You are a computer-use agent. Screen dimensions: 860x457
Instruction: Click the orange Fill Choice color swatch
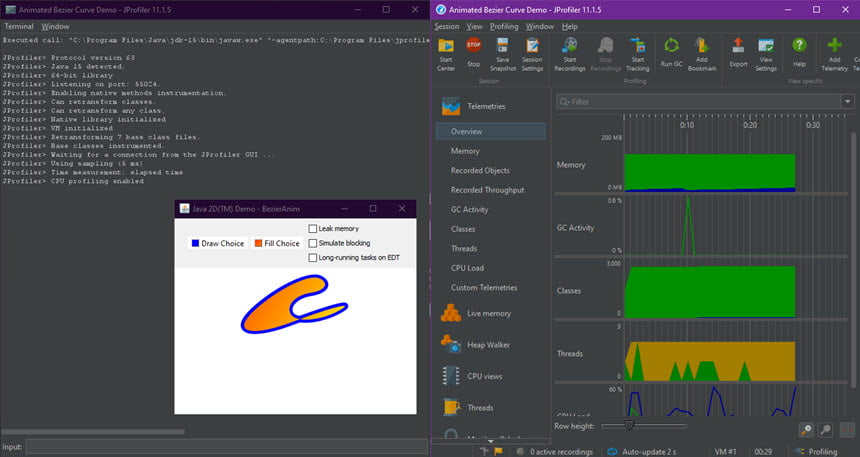pos(258,243)
